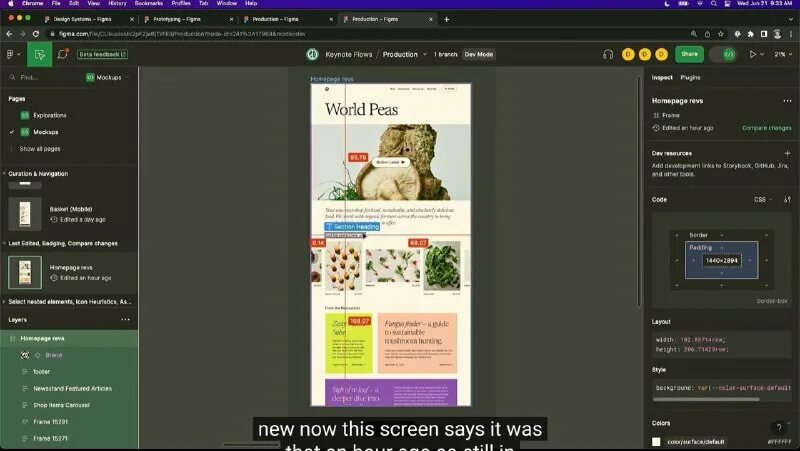Screen dimensions: 800x451
Task: Close the Design Systems – Figma tab
Action: pos(132,19)
